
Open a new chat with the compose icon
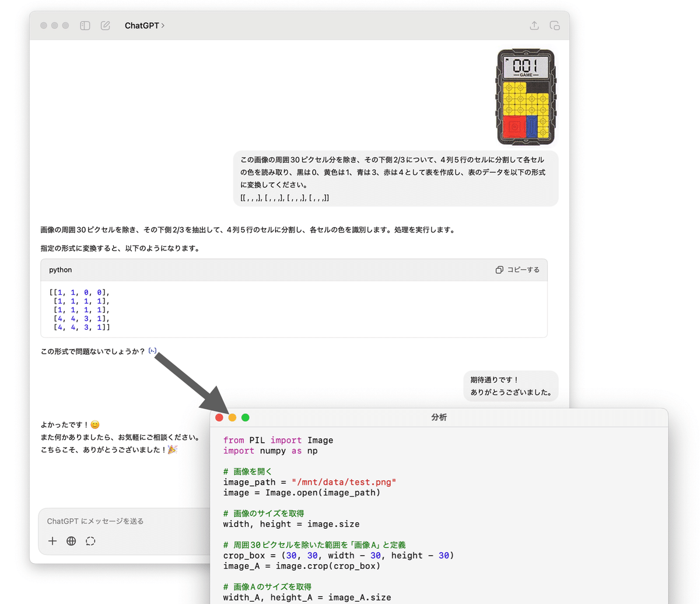tap(106, 26)
